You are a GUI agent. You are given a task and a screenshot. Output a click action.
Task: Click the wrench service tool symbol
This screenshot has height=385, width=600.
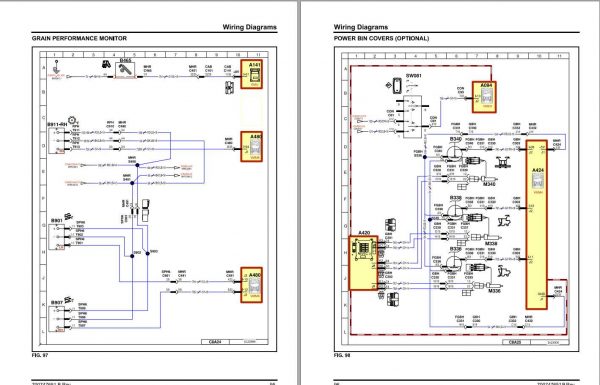[125, 70]
